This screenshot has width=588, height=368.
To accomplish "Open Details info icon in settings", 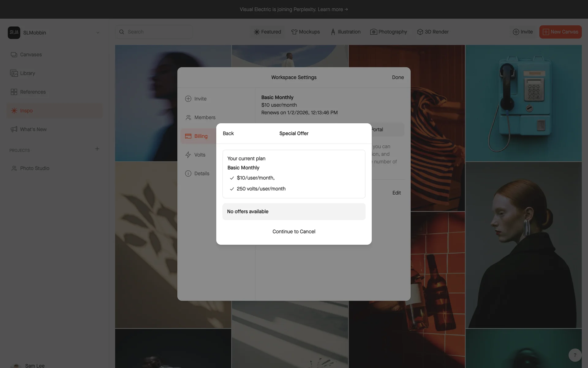I will click(188, 174).
